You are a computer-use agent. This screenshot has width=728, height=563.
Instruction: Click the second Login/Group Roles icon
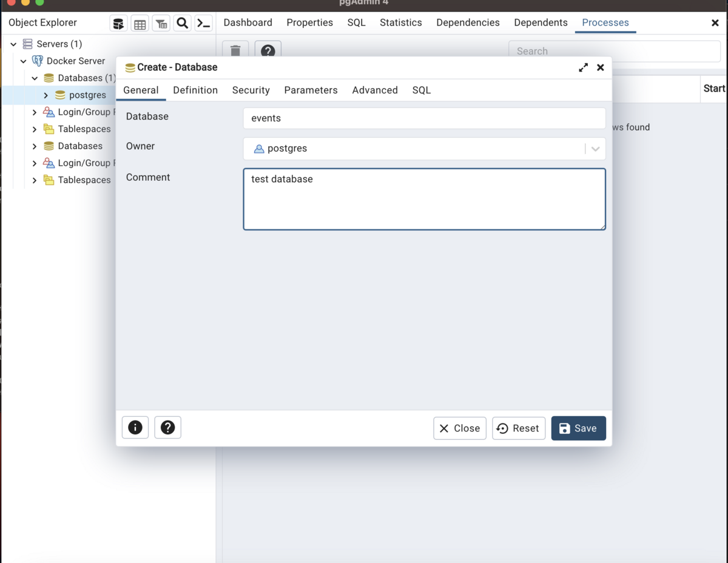point(49,163)
